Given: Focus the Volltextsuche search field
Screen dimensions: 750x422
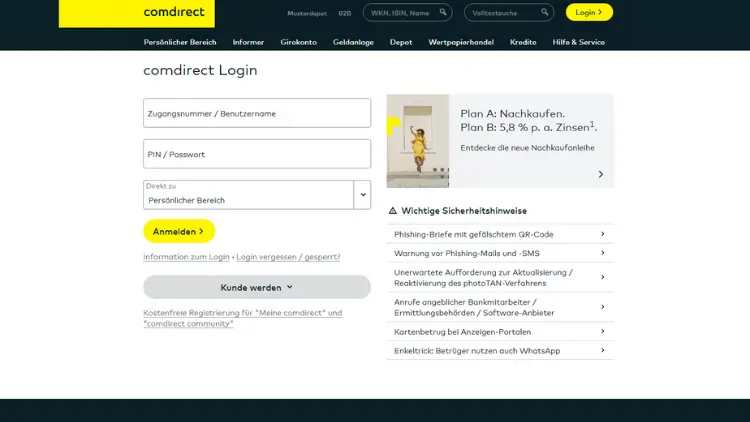Looking at the screenshot, I should [x=509, y=12].
